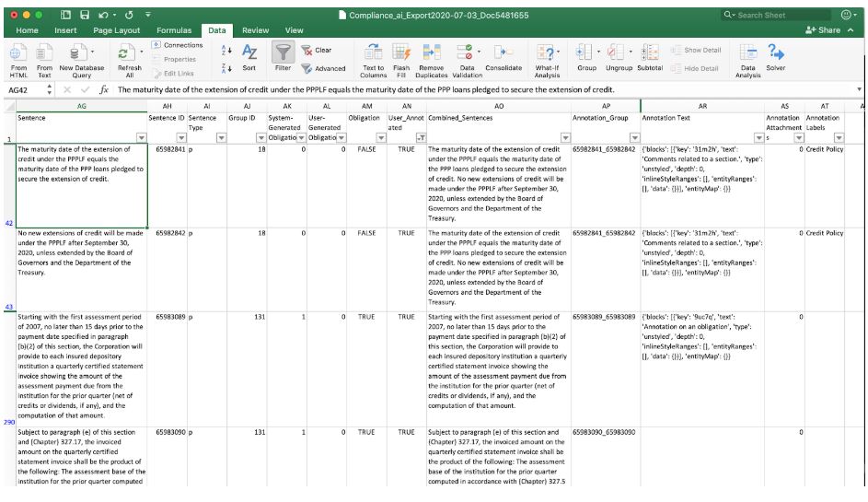Expand the formula bar chevron
Viewport: 868px width, 502px height.
[x=859, y=89]
